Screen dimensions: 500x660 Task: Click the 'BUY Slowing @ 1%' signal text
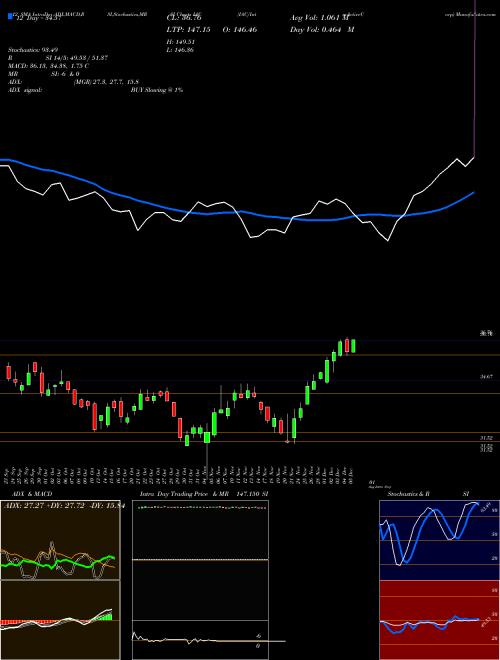point(157,90)
